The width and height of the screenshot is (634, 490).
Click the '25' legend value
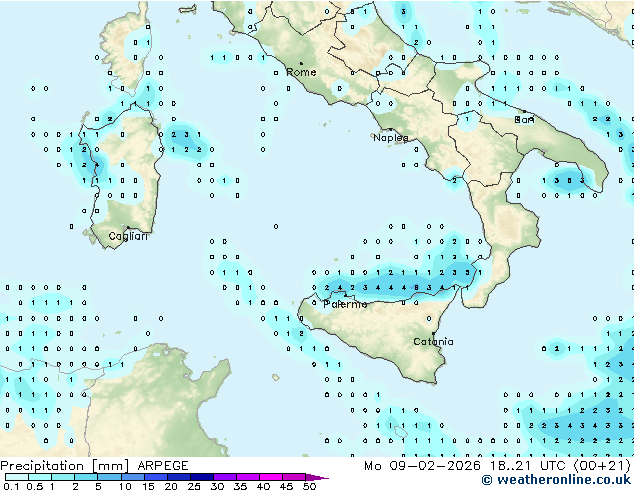pos(194,486)
